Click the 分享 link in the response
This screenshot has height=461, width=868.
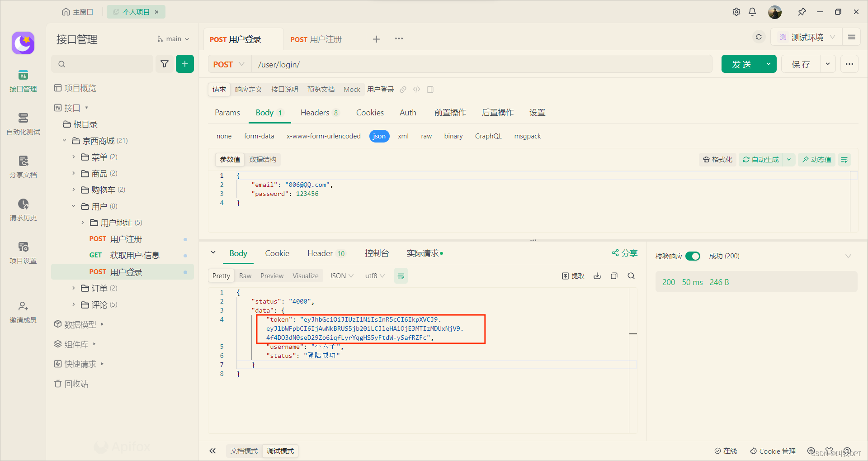coord(625,253)
